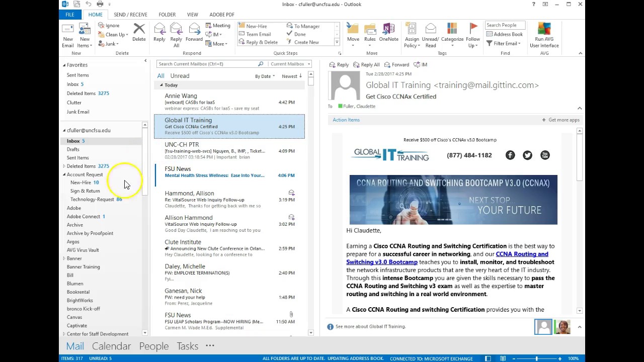Open Current Mailbox scope dropdown
This screenshot has width=644, height=362.
coord(290,64)
